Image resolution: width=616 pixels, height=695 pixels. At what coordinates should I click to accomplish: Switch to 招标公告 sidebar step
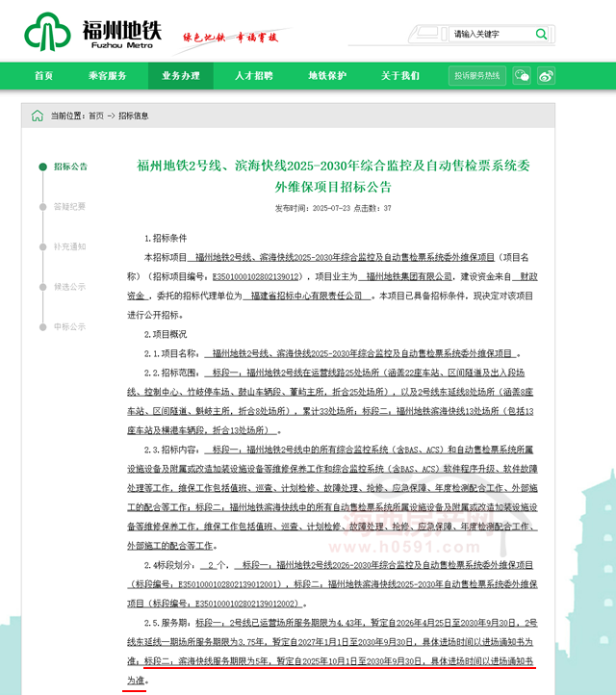click(71, 167)
